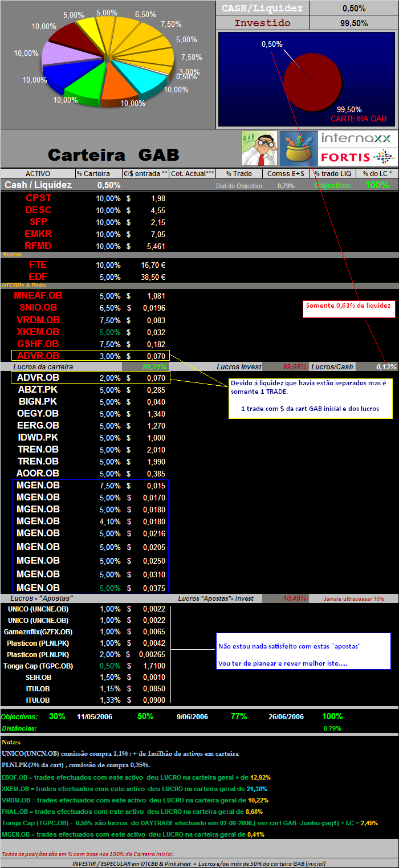The height and width of the screenshot is (868, 399).
Task: Select the FTE ticker cell
Action: coord(38,265)
